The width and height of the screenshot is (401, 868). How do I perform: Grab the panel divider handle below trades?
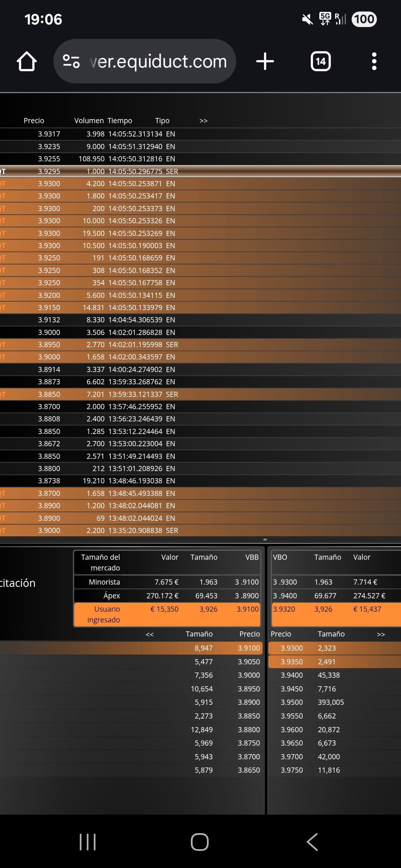(x=265, y=540)
